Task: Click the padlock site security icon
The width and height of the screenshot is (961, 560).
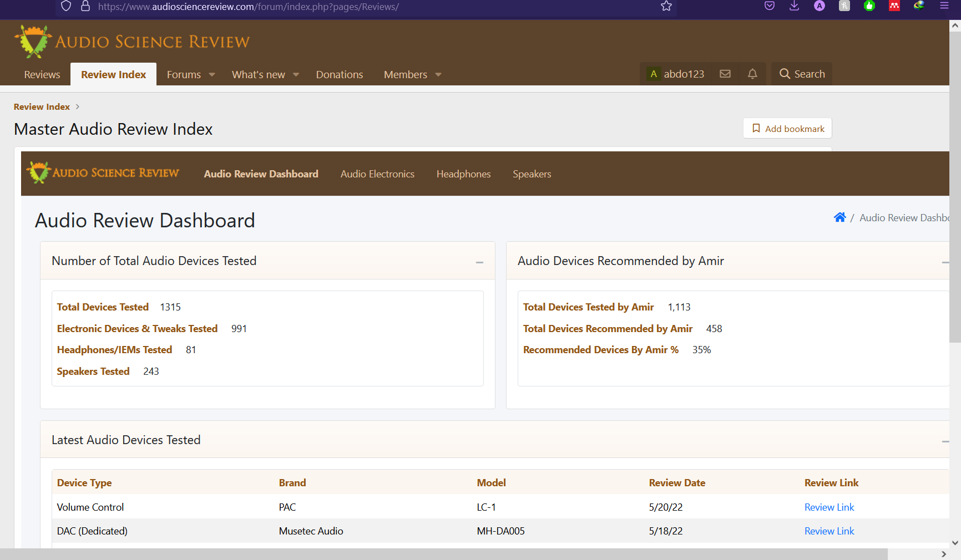Action: (85, 6)
